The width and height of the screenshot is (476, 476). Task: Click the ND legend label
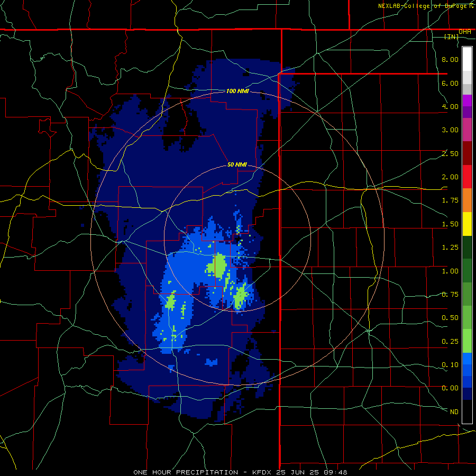(x=454, y=412)
